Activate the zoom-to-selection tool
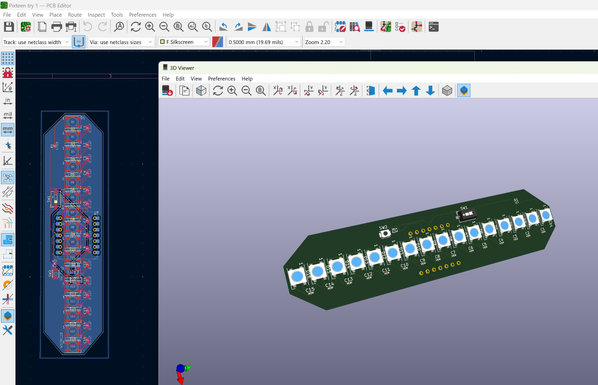 click(x=207, y=27)
